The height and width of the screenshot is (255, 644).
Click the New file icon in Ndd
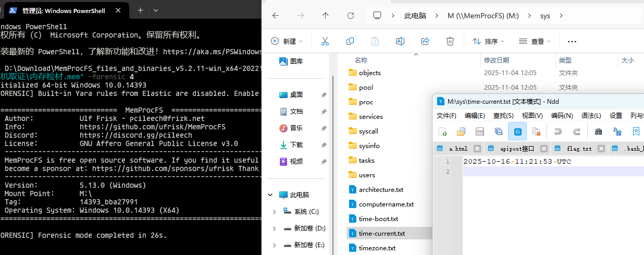pos(442,131)
